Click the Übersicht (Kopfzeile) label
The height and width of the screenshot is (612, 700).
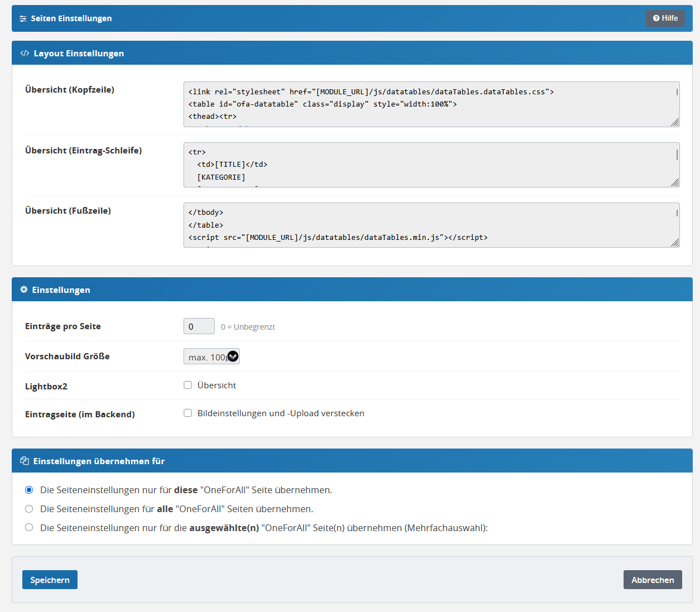[x=70, y=90]
